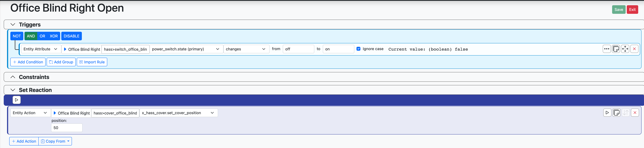
Task: Click Import Rule button
Action: 92,62
